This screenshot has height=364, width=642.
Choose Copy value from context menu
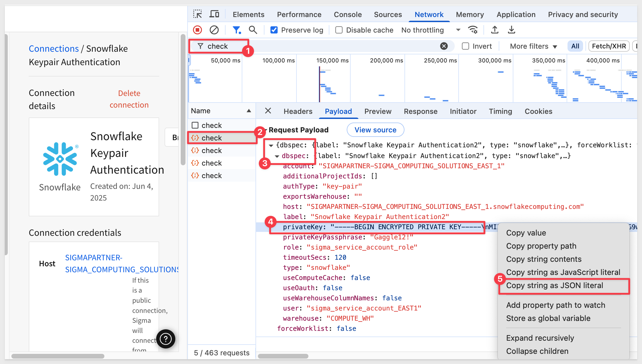526,233
